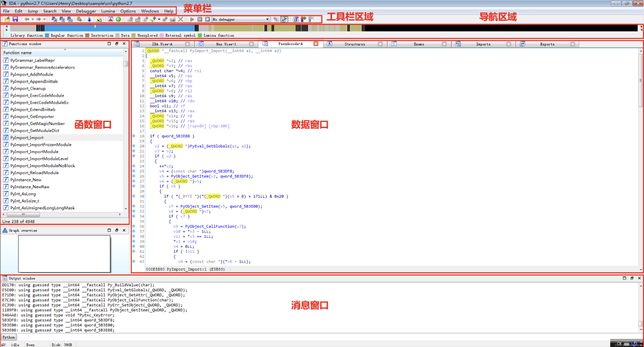The image size is (644, 347).
Task: Navigate back in jump history
Action: pyautogui.click(x=28, y=19)
